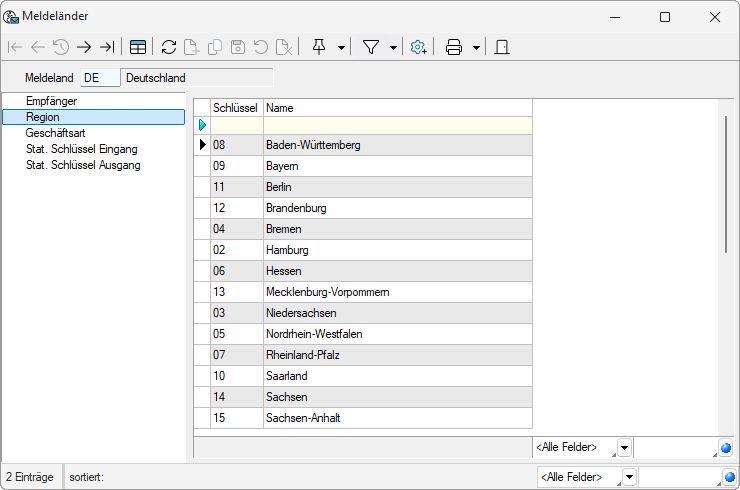The height and width of the screenshot is (490, 740).
Task: Expand the pin dropdown arrow
Action: (x=341, y=47)
